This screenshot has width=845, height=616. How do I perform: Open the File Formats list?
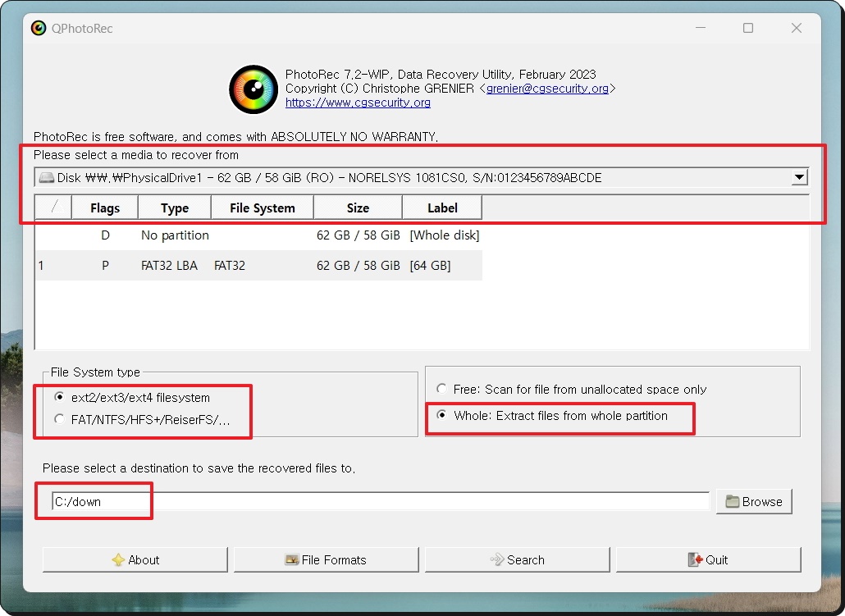(x=326, y=560)
